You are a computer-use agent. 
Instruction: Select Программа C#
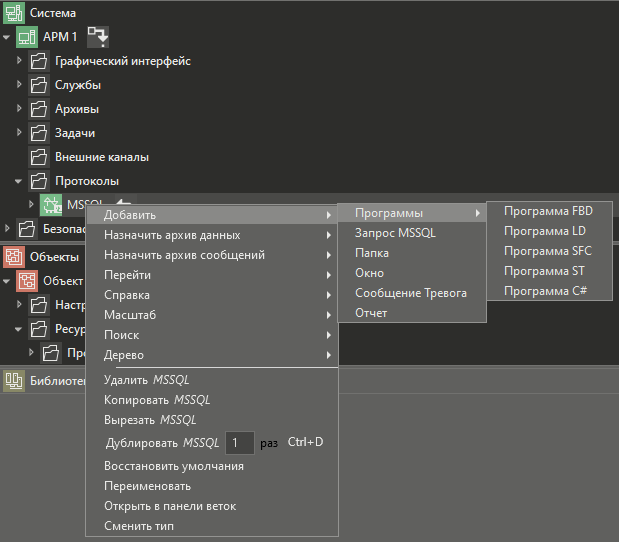[x=550, y=291]
